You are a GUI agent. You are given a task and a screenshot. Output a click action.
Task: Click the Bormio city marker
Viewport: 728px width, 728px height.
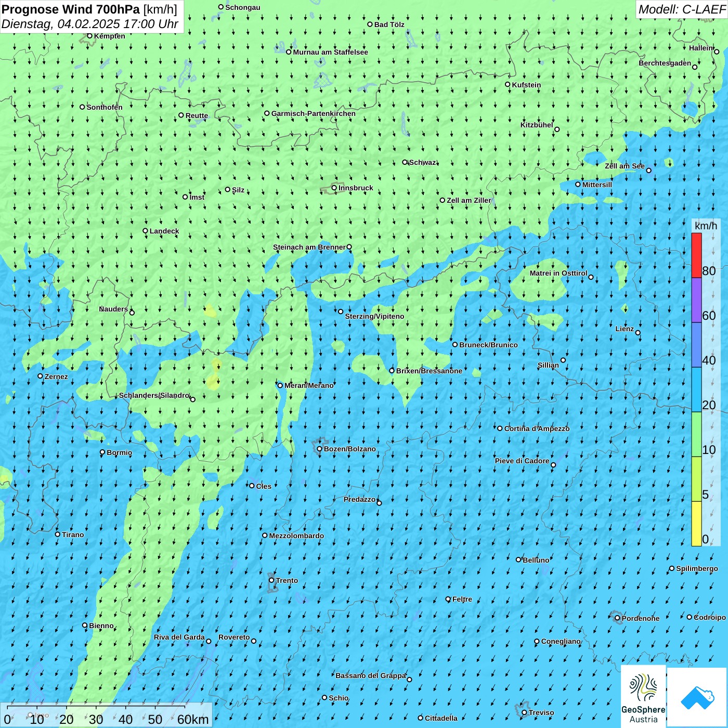pyautogui.click(x=102, y=452)
